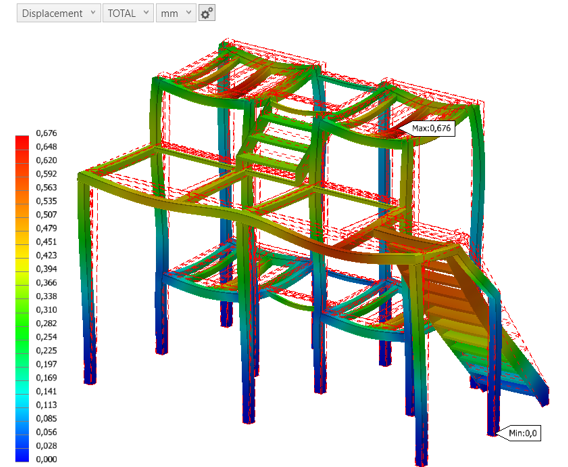Viewport: 568px width, 467px height.
Task: Click the 0,169 legend value label
Action: (46, 378)
